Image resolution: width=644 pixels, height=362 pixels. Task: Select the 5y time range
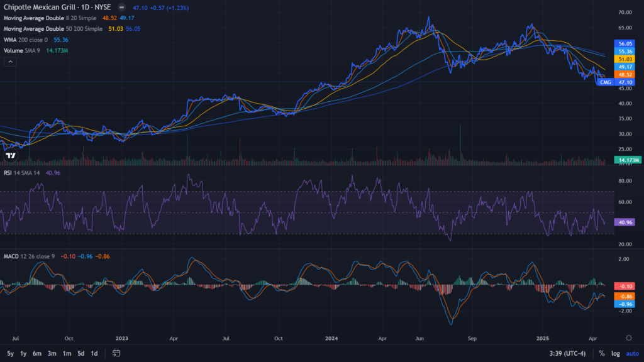(x=9, y=353)
